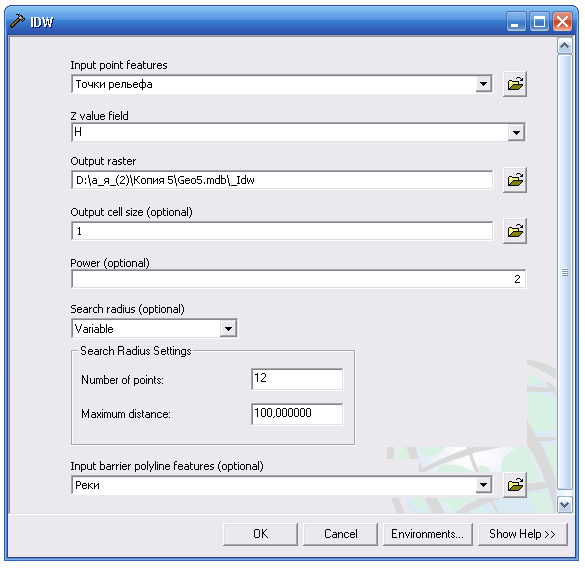Image resolution: width=585 pixels, height=568 pixels.
Task: Expand the Show Help >> panel
Action: [x=523, y=534]
